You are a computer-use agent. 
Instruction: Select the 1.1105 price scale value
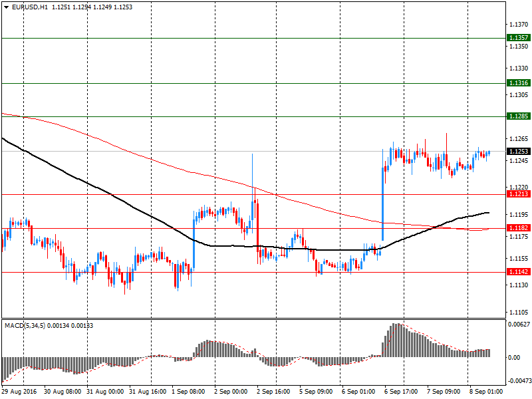pos(519,313)
